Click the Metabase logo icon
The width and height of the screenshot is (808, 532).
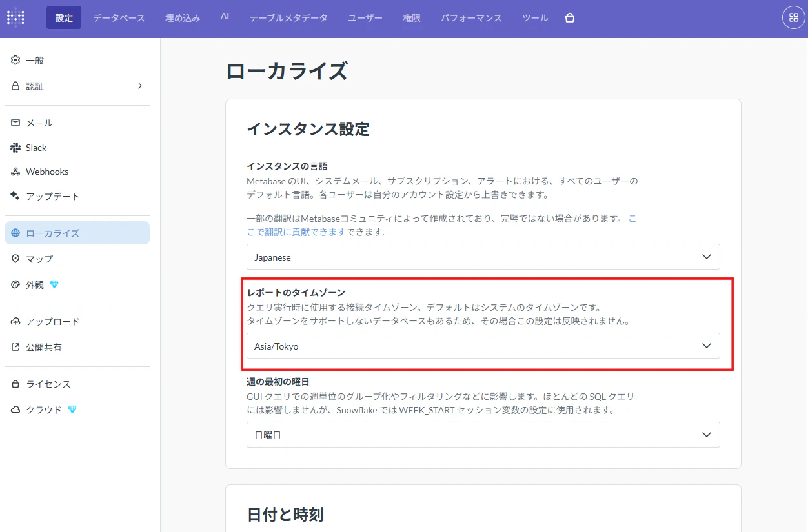(x=15, y=17)
